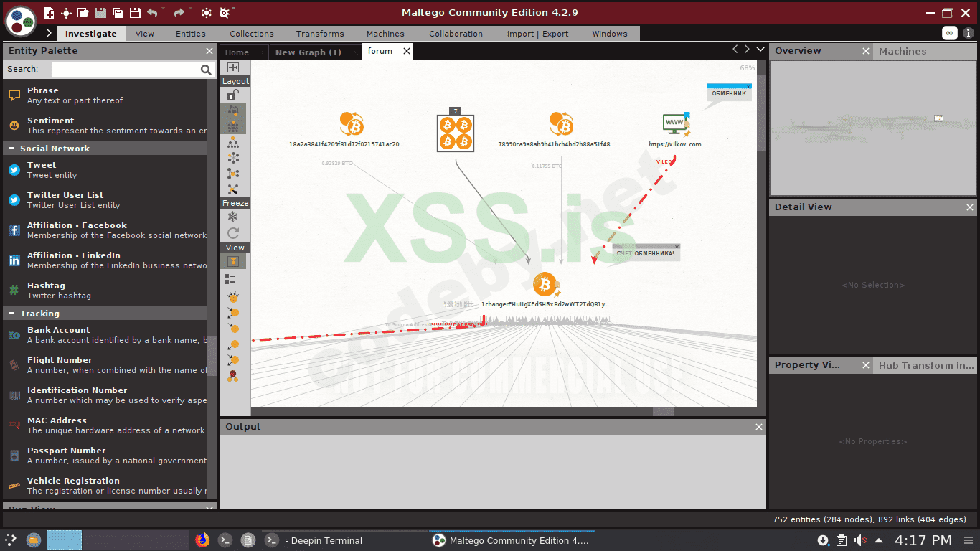Pick the Bank Account entity
980x551 pixels.
[108, 335]
